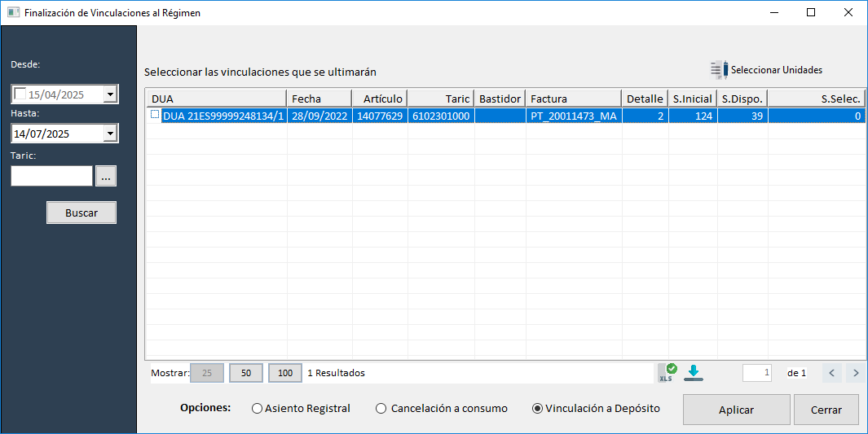Open Taric lookup with ellipsis button
The width and height of the screenshot is (868, 434).
(107, 176)
